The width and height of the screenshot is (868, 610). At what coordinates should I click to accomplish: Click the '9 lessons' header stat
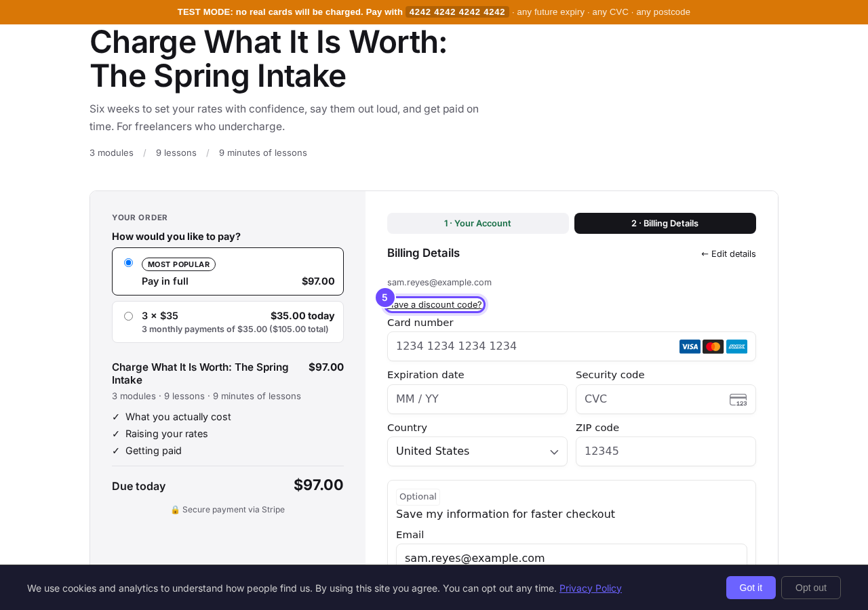coord(176,152)
